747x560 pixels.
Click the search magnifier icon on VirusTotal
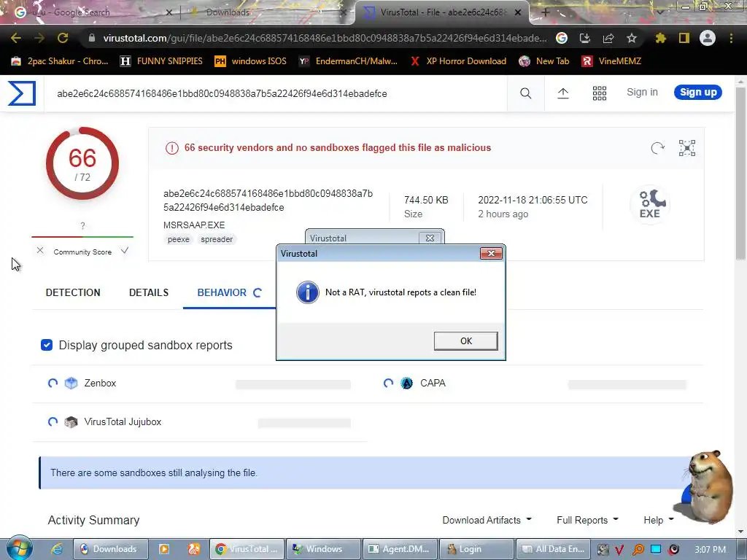tap(525, 93)
